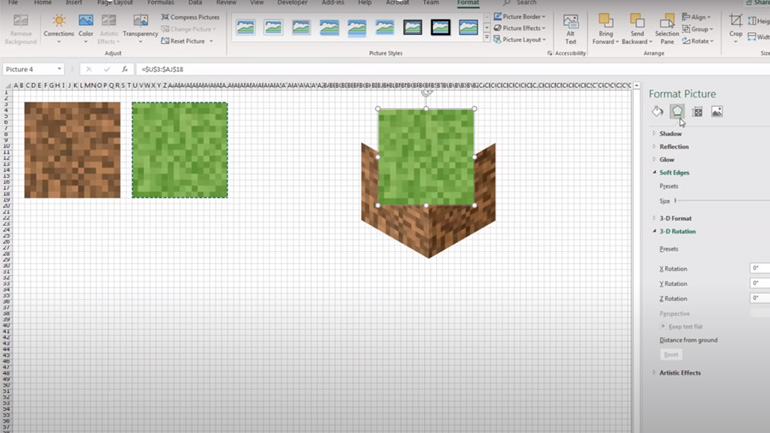The height and width of the screenshot is (433, 770).
Task: Apply the thick black frame picture style
Action: pyautogui.click(x=440, y=27)
